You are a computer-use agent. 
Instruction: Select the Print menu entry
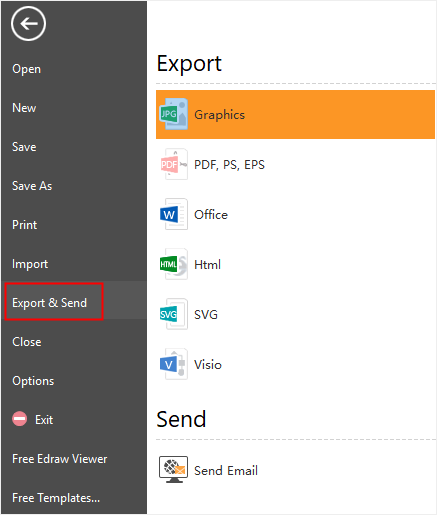[24, 225]
